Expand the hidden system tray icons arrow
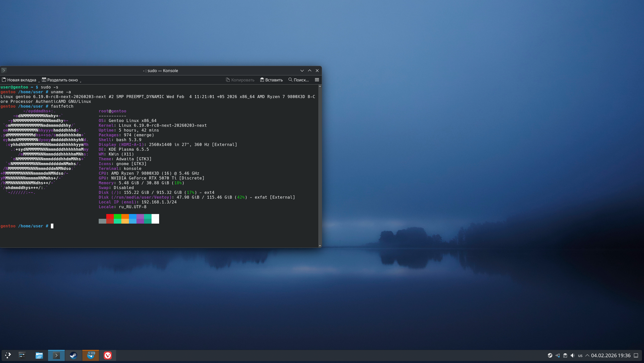The width and height of the screenshot is (644, 363). pos(587,355)
